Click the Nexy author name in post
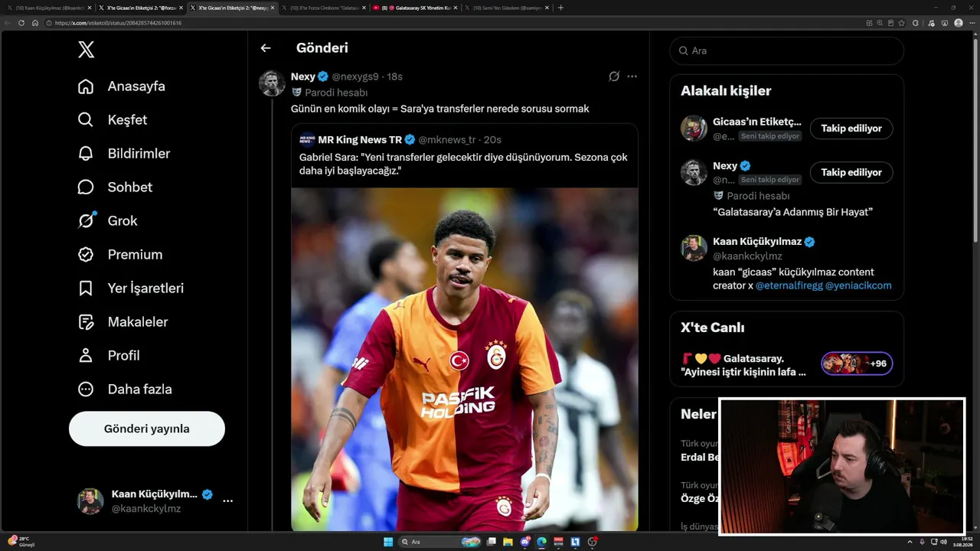 [x=303, y=77]
